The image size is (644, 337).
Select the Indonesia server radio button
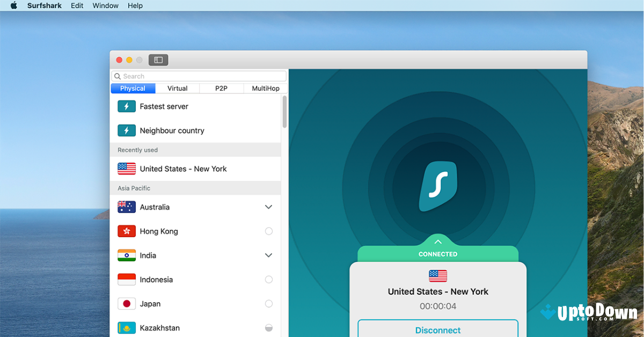(x=268, y=279)
